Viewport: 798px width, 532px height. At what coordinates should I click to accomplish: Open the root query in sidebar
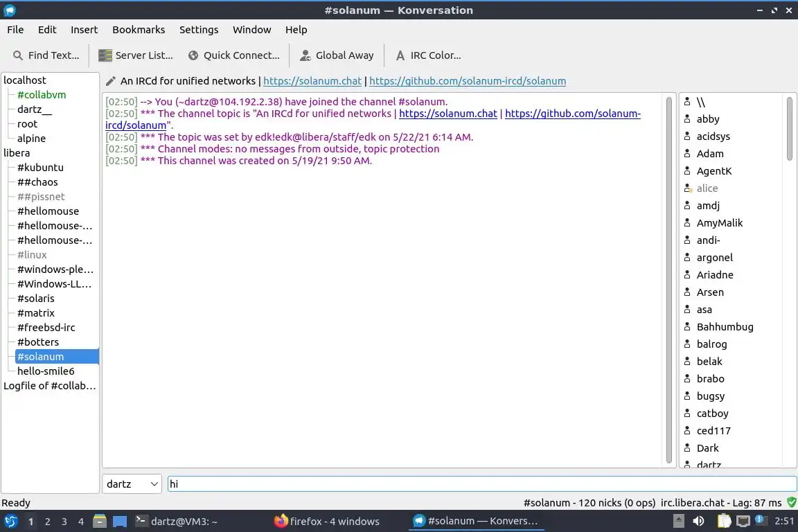[x=27, y=124]
